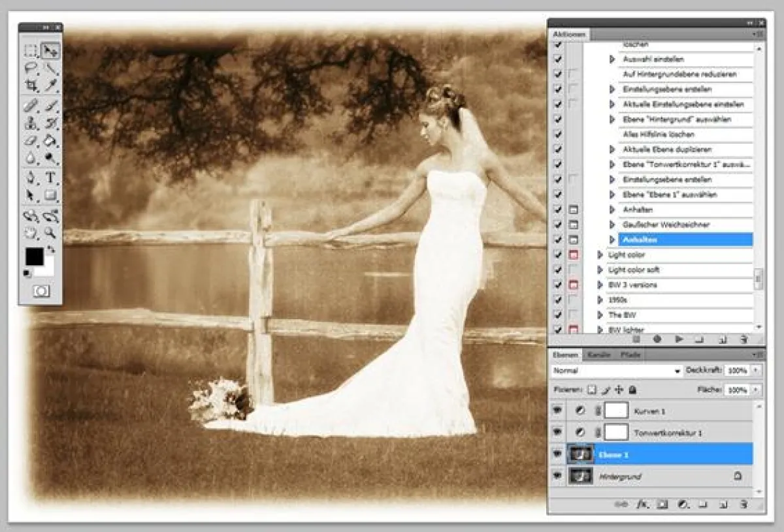The height and width of the screenshot is (532, 784).
Task: Switch to the Kanäle tab
Action: (x=598, y=354)
